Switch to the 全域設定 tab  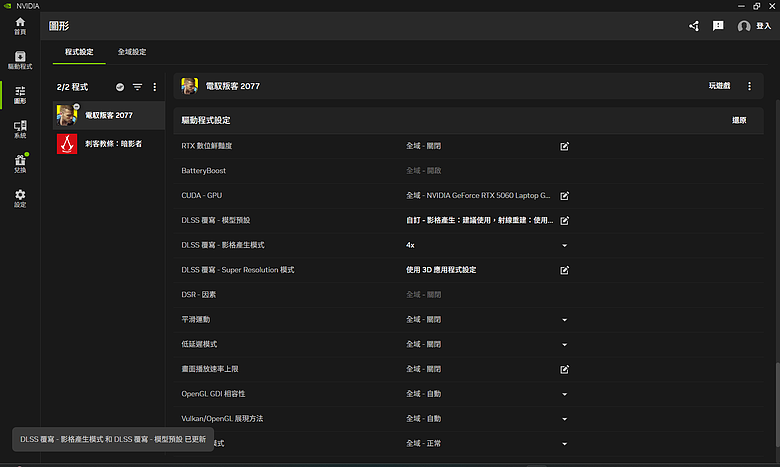tap(132, 52)
